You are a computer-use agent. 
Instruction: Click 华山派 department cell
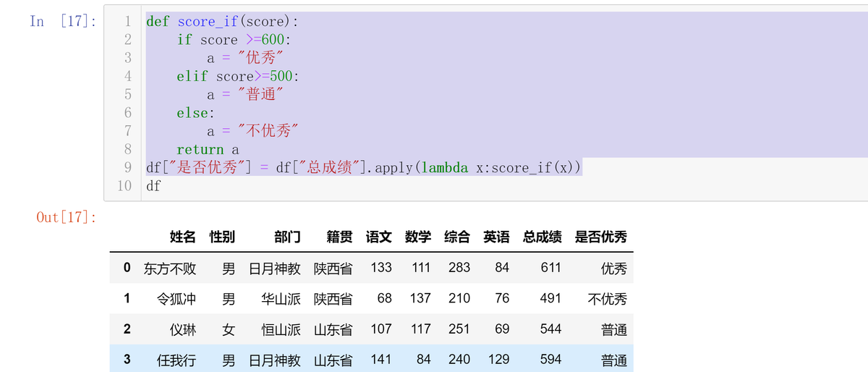pos(281,299)
